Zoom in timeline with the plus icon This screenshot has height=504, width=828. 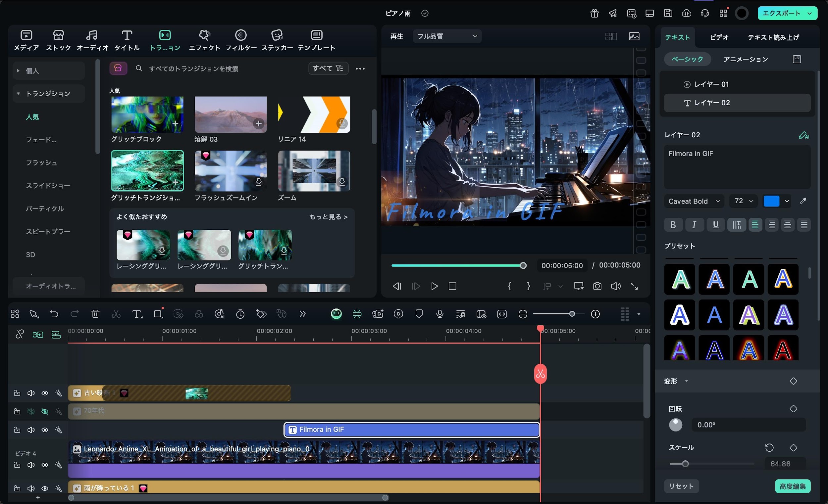point(595,314)
